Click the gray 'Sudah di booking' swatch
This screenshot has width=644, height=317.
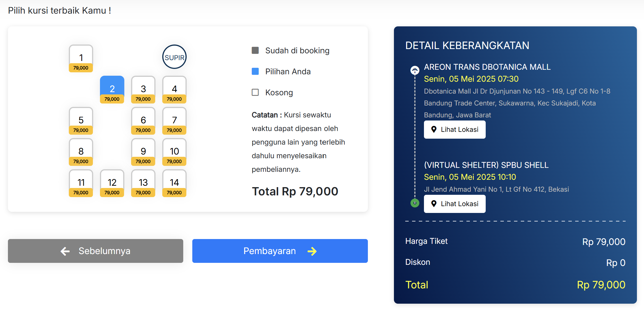[x=255, y=50]
